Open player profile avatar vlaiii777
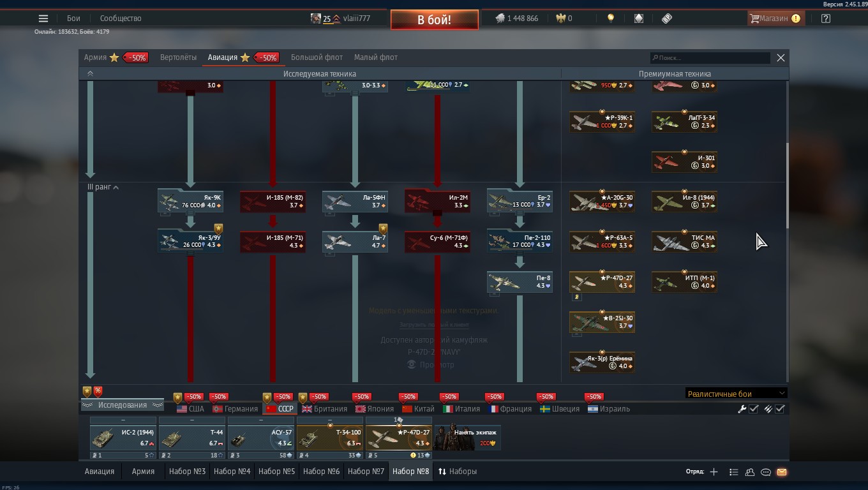The image size is (868, 490). click(316, 19)
